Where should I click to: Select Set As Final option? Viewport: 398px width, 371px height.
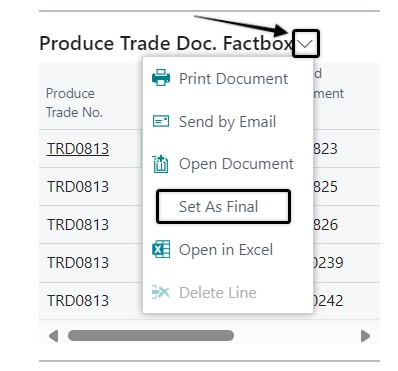tap(223, 206)
